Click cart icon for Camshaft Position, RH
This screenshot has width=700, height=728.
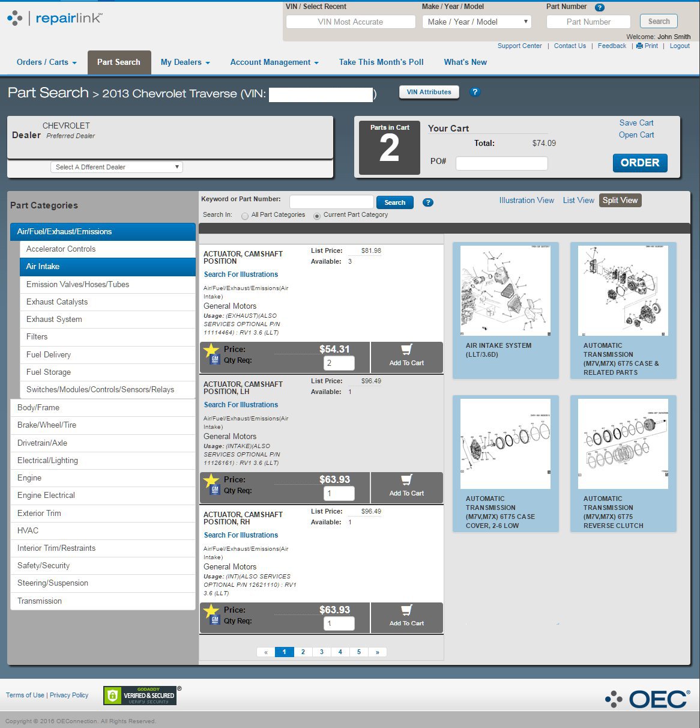[x=406, y=610]
